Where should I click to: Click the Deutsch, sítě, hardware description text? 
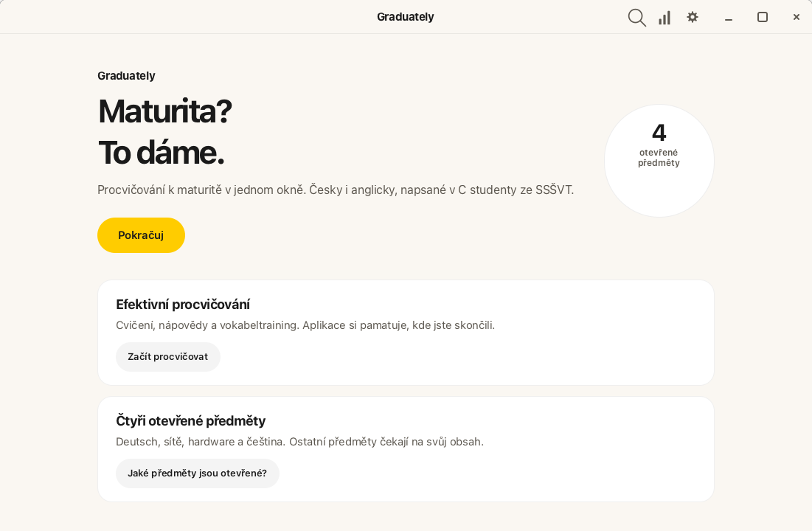click(x=300, y=442)
